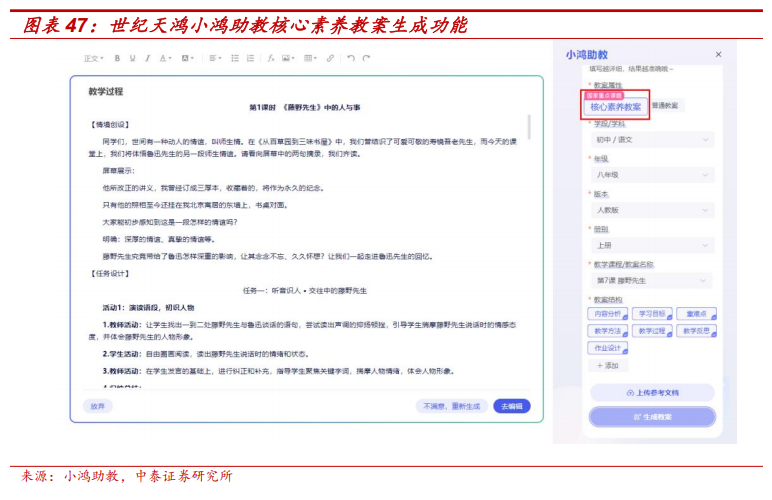Select the 核心素养教案 option
The width and height of the screenshot is (772, 500).
pyautogui.click(x=615, y=107)
